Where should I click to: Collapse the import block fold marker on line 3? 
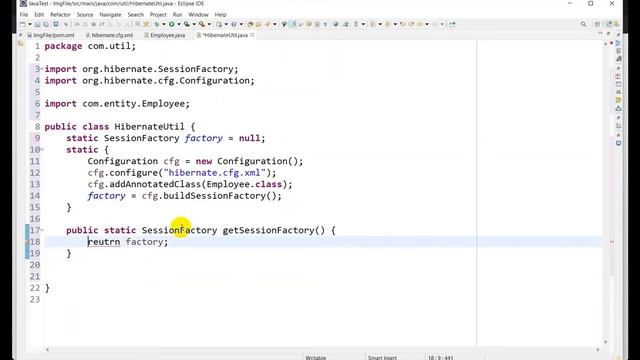[42, 69]
